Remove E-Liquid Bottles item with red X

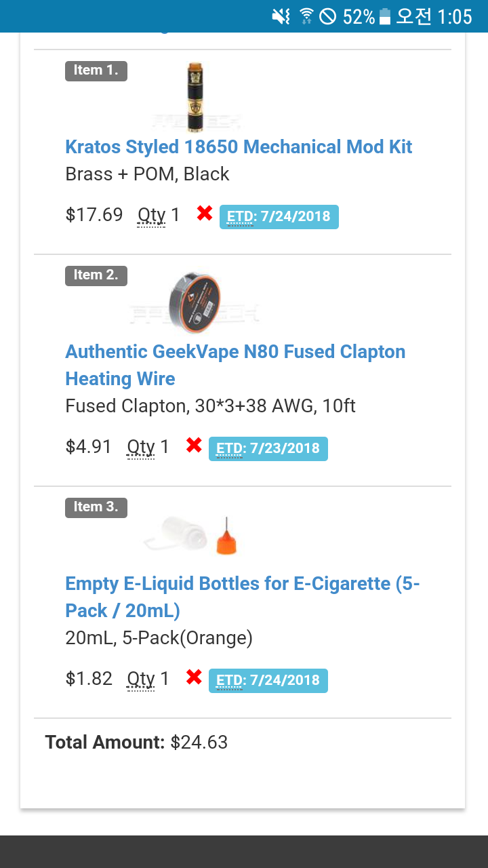coord(194,677)
